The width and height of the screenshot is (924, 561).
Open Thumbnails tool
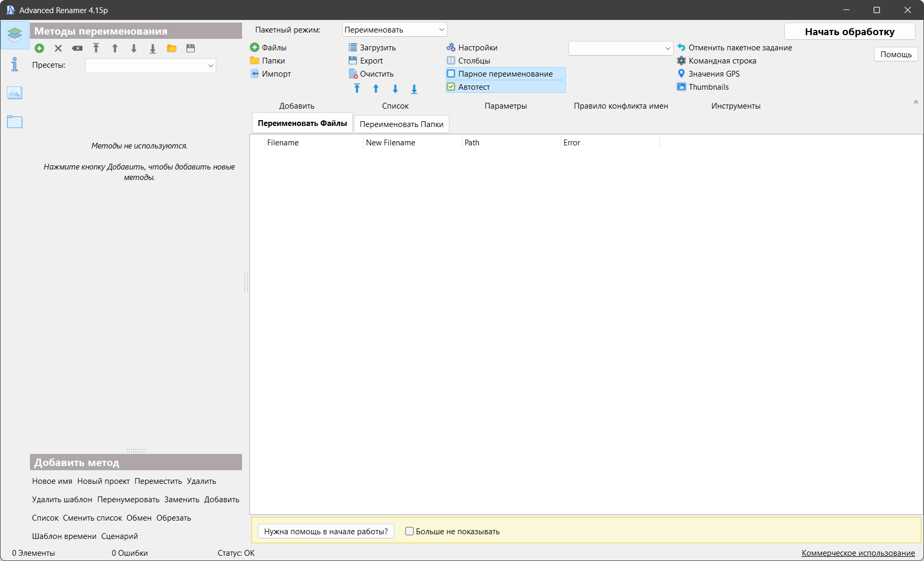click(x=708, y=87)
